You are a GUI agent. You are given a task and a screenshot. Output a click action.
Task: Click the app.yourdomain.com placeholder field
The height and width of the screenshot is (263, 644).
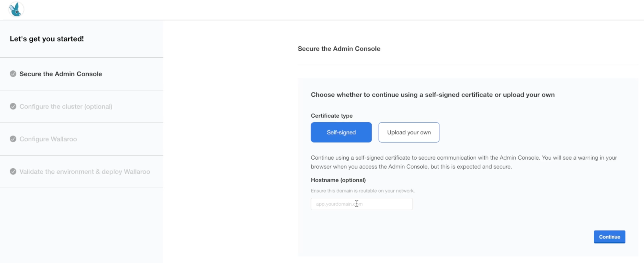click(361, 204)
